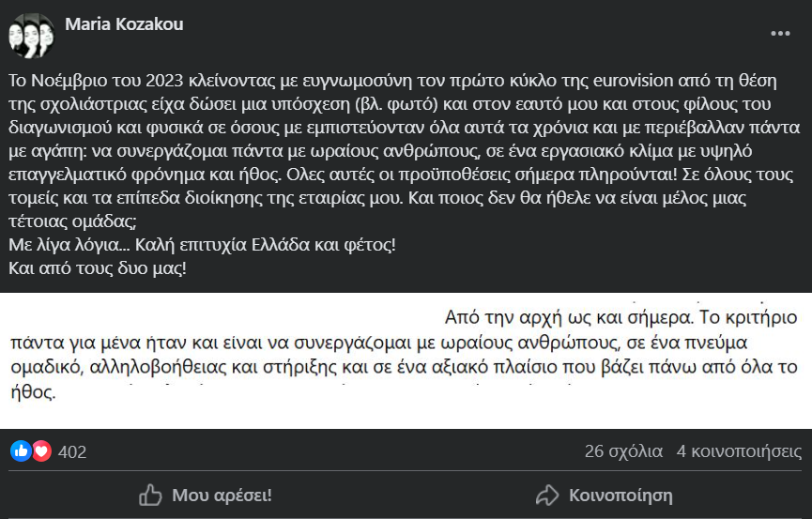Image resolution: width=812 pixels, height=519 pixels.
Task: Click the "Καλή επιτυχία Ελλάδα και φέτος!" line
Action: (202, 246)
